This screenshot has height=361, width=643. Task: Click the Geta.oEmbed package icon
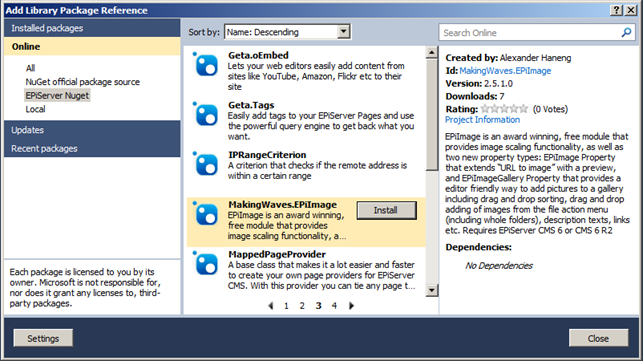(x=206, y=65)
